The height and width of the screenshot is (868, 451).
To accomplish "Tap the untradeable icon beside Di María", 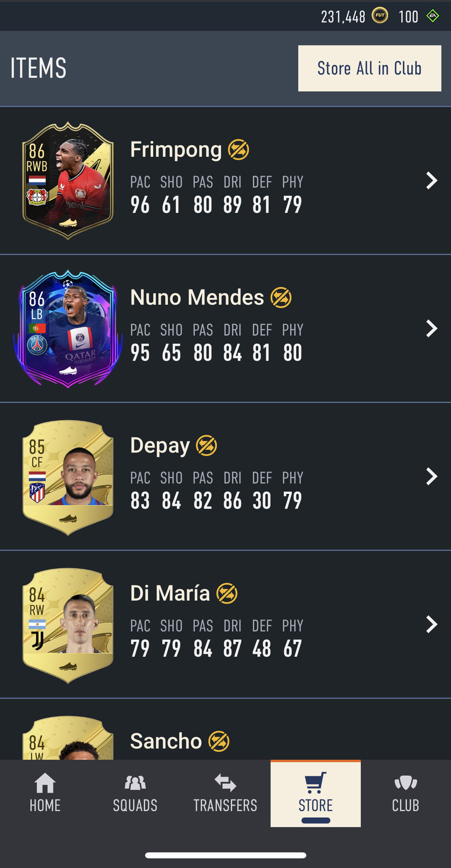I will pos(227,593).
